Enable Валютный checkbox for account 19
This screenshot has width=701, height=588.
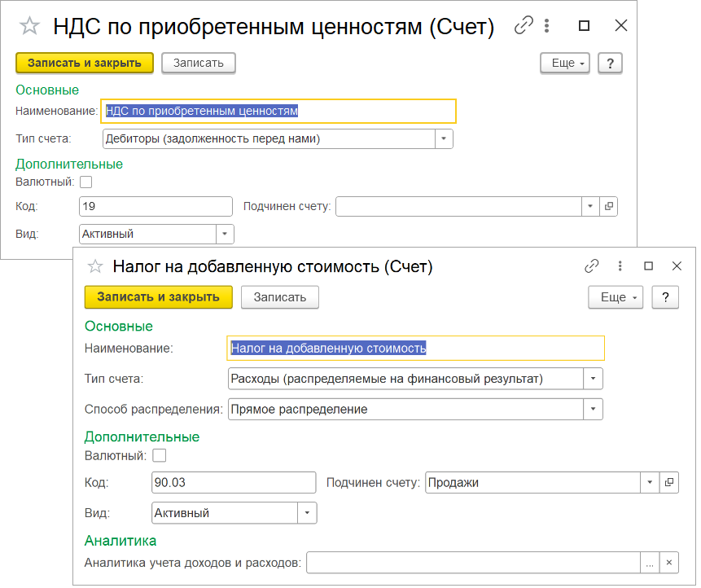(85, 182)
